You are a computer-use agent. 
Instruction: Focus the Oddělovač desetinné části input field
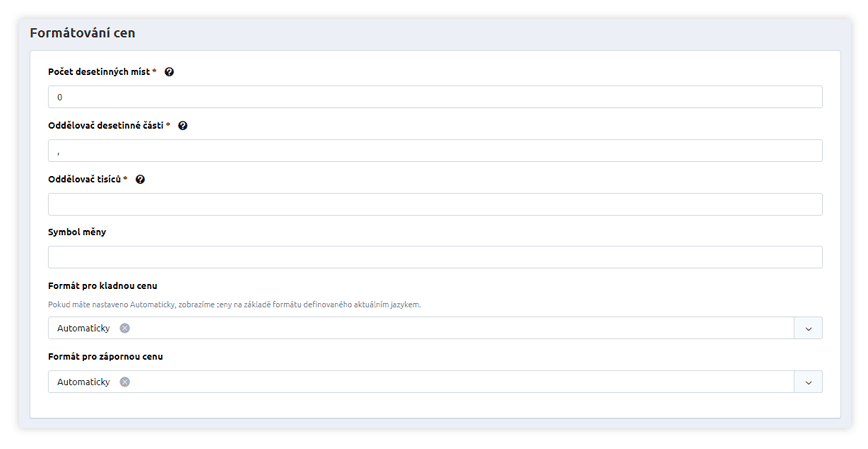(435, 151)
